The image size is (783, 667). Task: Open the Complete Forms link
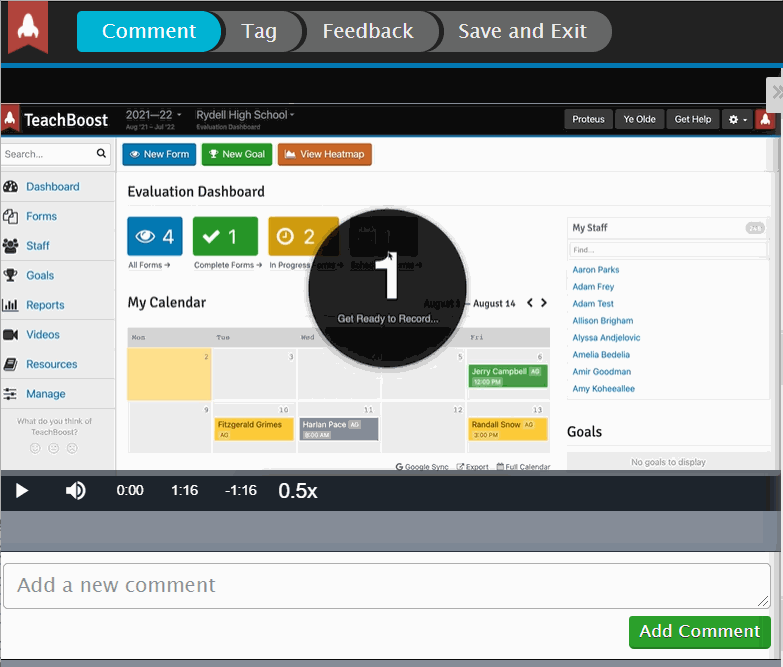pos(228,265)
